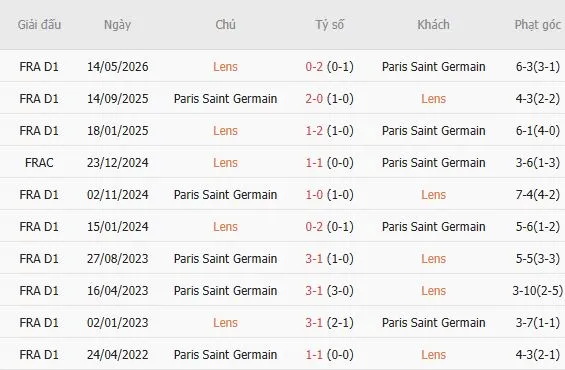565x370 pixels.
Task: Select the Tỷ số column header
Action: 329,25
